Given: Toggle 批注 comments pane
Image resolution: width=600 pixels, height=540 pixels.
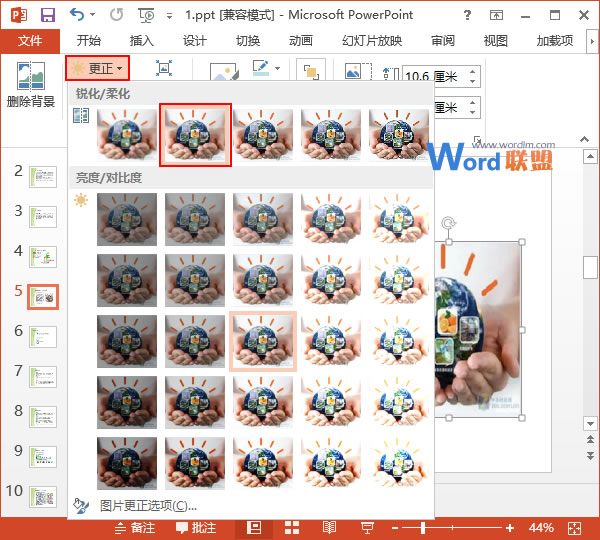Looking at the screenshot, I should [196, 528].
